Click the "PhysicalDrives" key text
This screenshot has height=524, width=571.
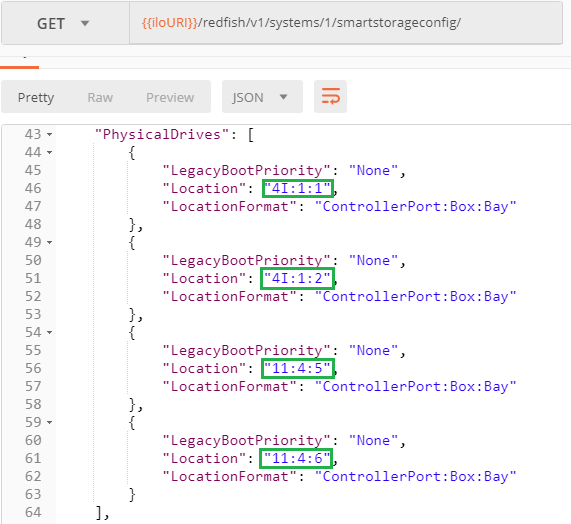(x=162, y=135)
